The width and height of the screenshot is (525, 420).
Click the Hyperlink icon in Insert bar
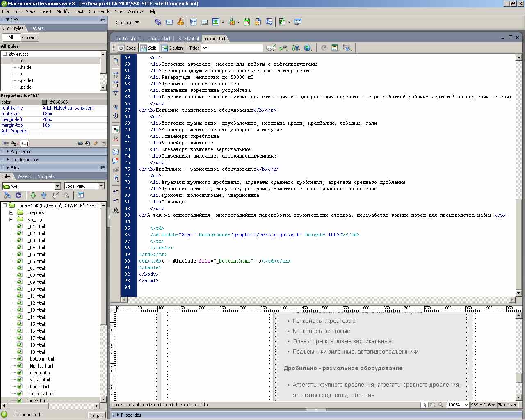[158, 22]
